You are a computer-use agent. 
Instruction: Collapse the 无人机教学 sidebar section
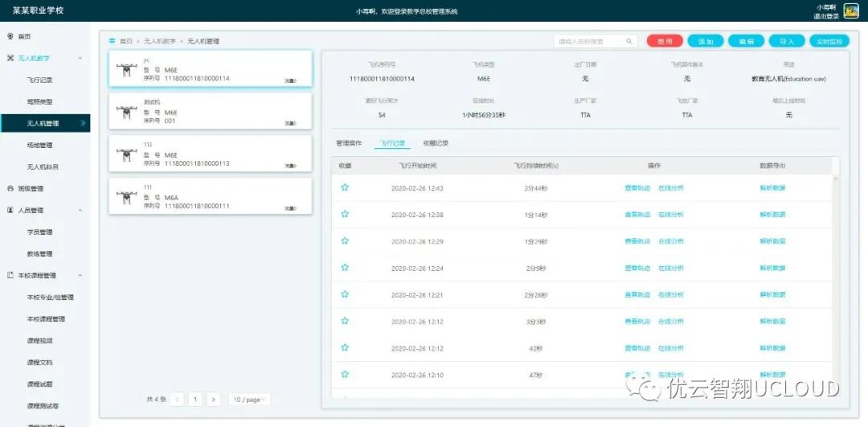click(x=80, y=58)
